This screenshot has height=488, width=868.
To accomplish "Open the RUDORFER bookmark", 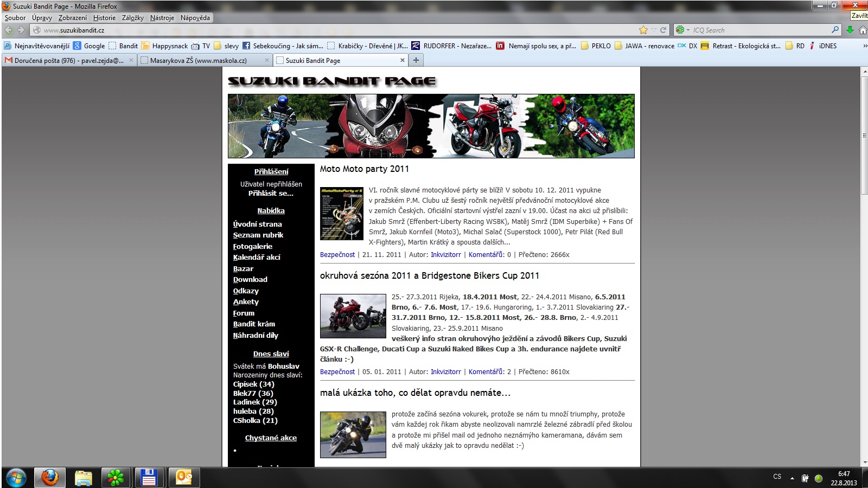I will tap(451, 46).
